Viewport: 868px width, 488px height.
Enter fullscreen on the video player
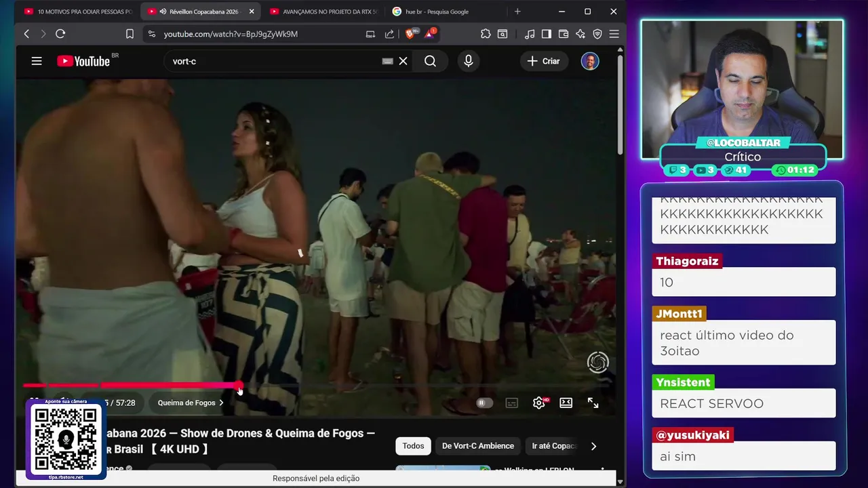point(593,403)
